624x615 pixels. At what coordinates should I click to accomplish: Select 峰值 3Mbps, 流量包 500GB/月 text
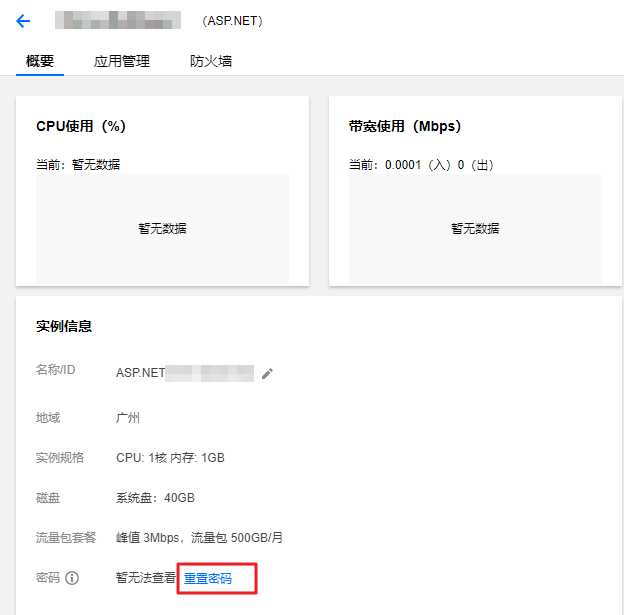[199, 538]
